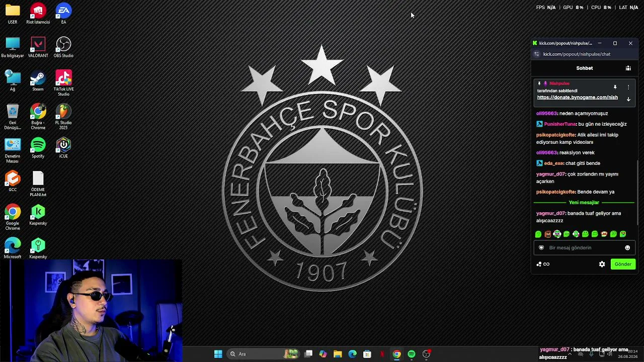
Task: Launch the Google Chrome desktop shortcut
Action: point(13,217)
